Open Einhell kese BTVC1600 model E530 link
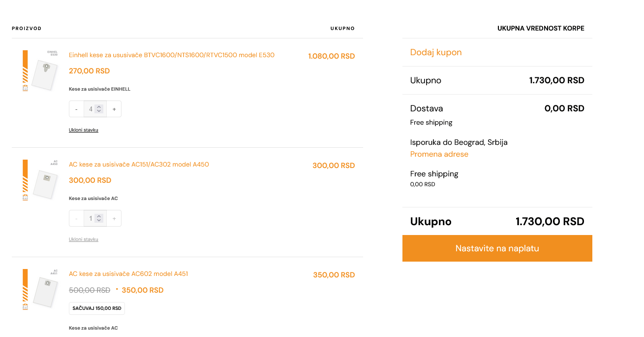Image resolution: width=644 pixels, height=337 pixels. (x=172, y=55)
